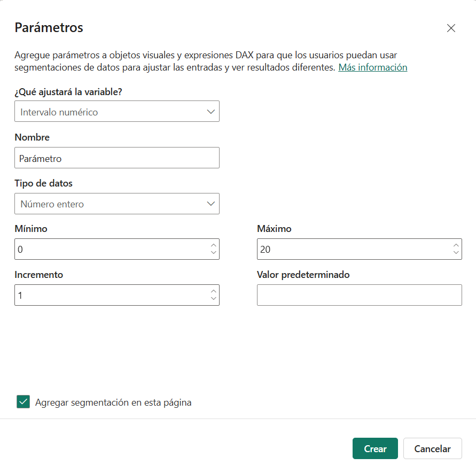Click the Cancelar button
Viewport: 476px width, 473px height.
pos(432,448)
